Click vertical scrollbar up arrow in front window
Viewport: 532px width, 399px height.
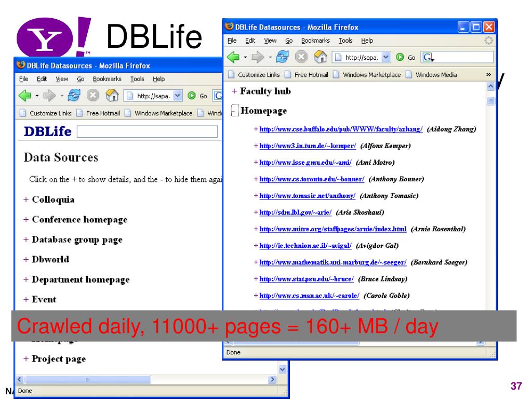pos(490,87)
